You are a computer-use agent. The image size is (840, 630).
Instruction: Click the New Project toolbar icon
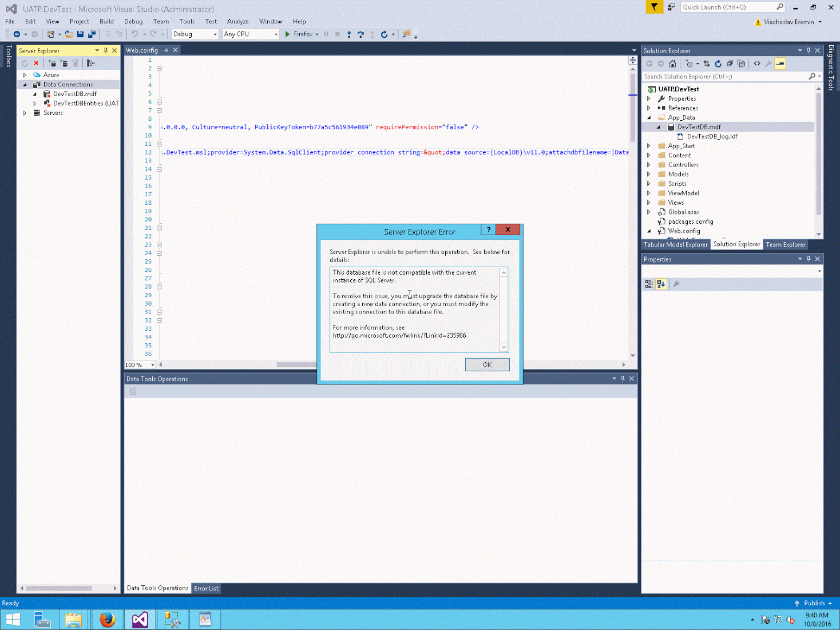[51, 34]
